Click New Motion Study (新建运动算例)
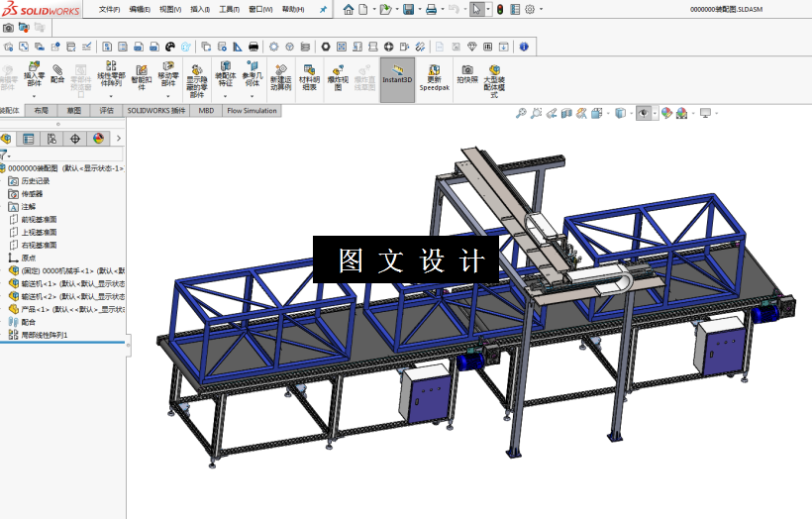 (x=280, y=76)
